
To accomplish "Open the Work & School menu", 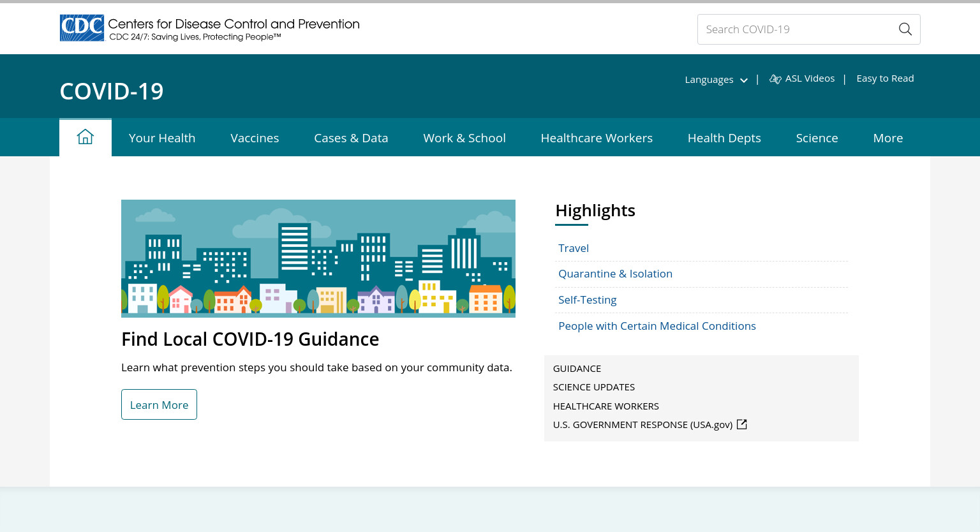I will (x=464, y=138).
